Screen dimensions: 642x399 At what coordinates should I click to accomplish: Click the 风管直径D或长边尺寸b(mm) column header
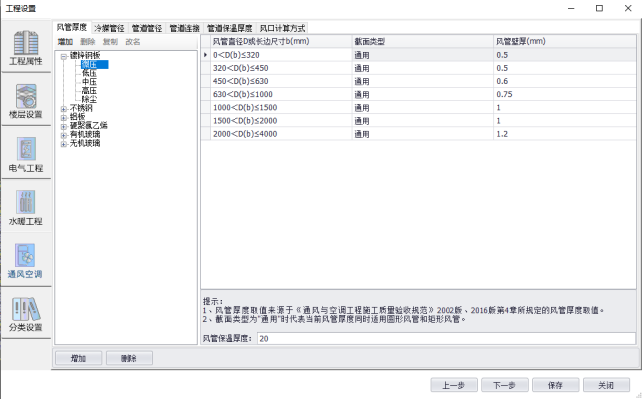click(281, 41)
